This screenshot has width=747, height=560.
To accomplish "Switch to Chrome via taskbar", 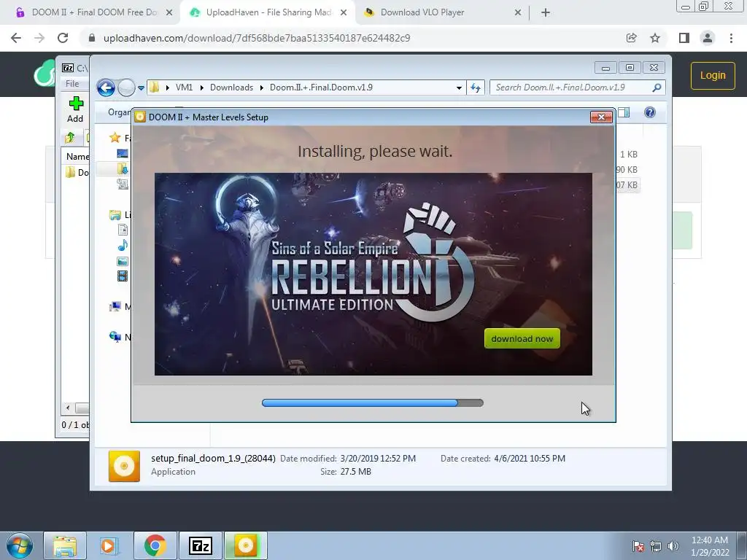I will 155,545.
